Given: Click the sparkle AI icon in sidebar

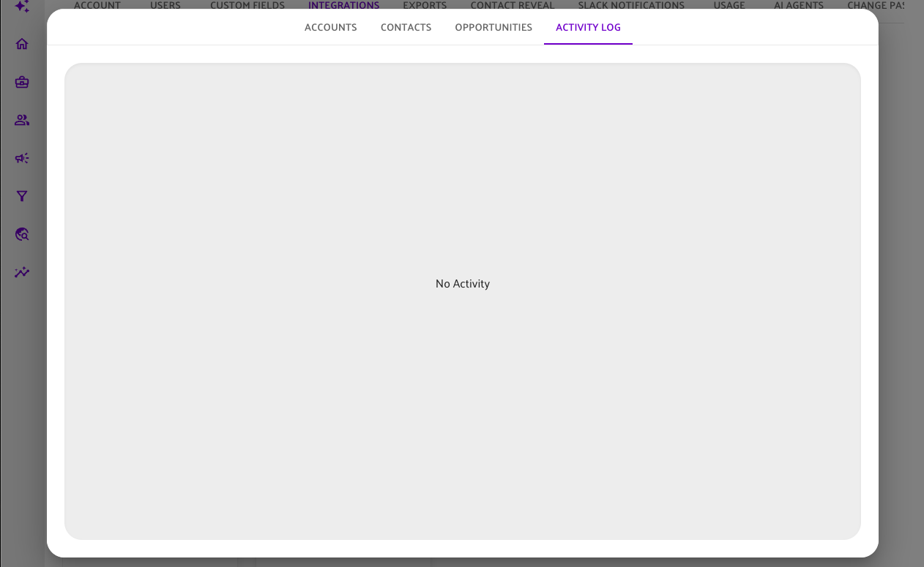Looking at the screenshot, I should [x=22, y=7].
